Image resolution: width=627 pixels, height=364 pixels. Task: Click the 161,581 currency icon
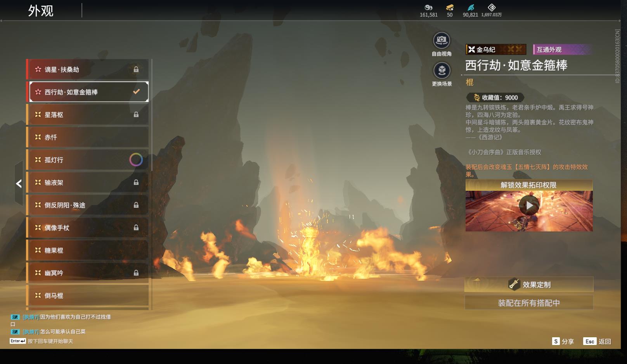click(428, 7)
